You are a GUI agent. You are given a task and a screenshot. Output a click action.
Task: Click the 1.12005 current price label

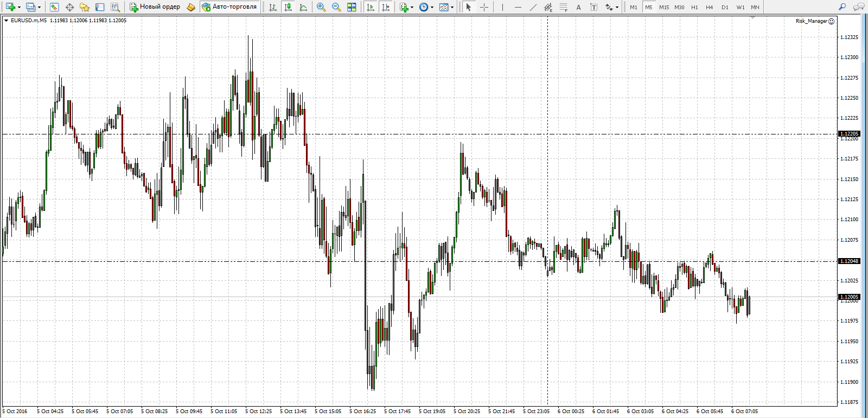click(850, 297)
